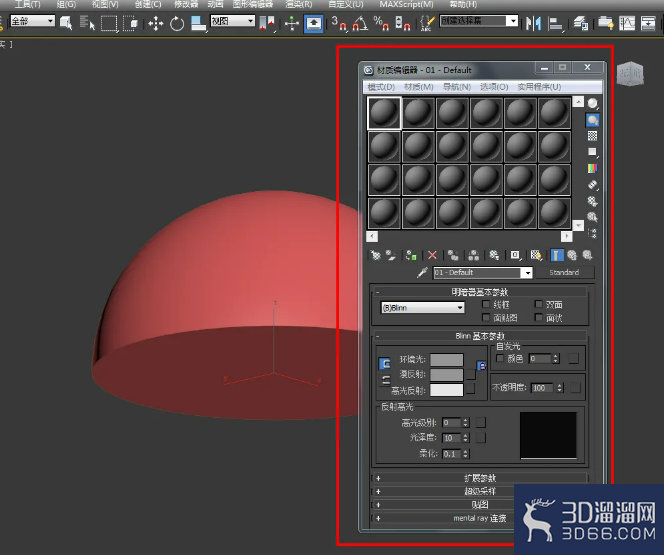This screenshot has width=664, height=555.
Task: Click Go Forward to Sibling icon
Action: point(587,255)
